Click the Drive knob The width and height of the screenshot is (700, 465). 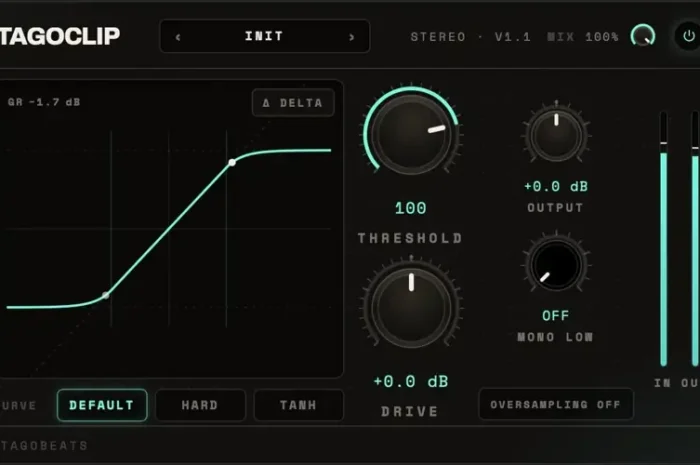[411, 307]
